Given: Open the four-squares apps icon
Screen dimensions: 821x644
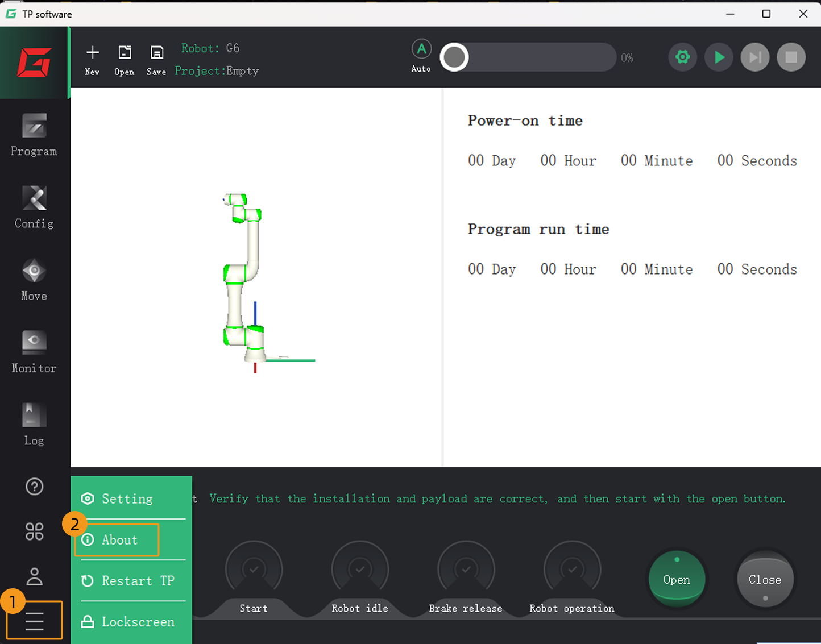Looking at the screenshot, I should [x=35, y=531].
